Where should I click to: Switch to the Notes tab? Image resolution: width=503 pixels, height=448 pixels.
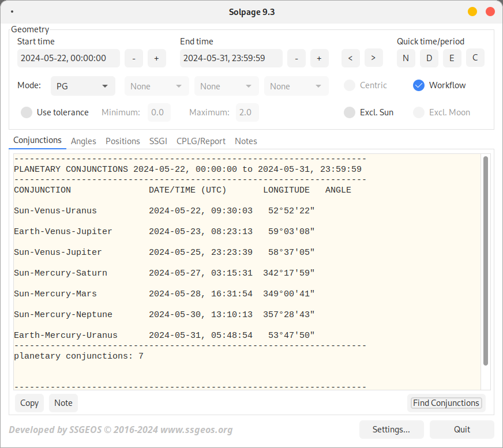coord(246,141)
